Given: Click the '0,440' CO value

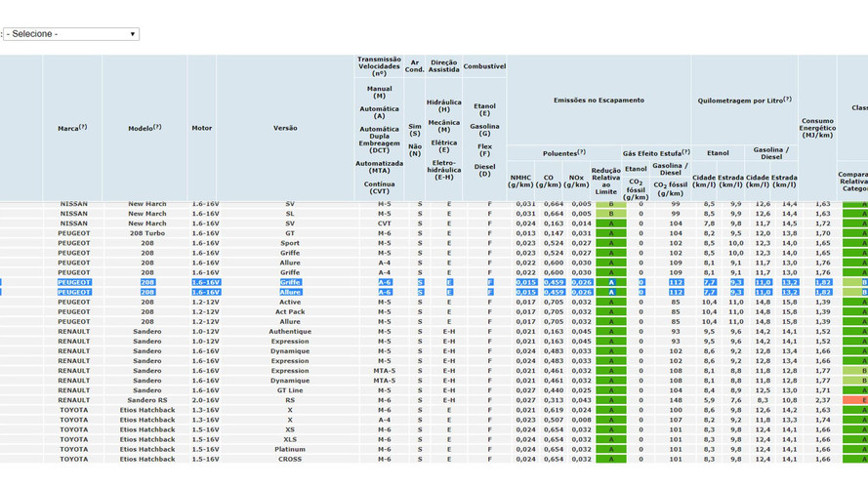Looking at the screenshot, I should [x=553, y=390].
